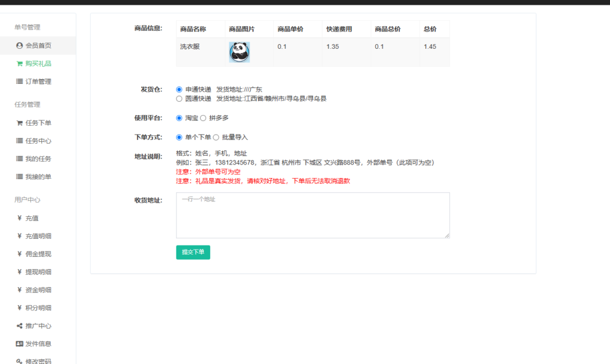Click the 提交下单 submit button
610x364 pixels.
click(x=192, y=252)
